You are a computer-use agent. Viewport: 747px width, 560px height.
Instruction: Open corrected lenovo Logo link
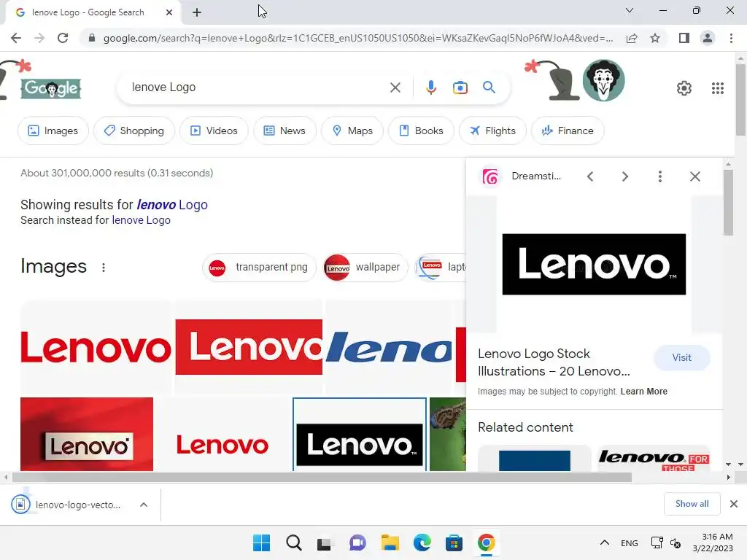(x=172, y=205)
